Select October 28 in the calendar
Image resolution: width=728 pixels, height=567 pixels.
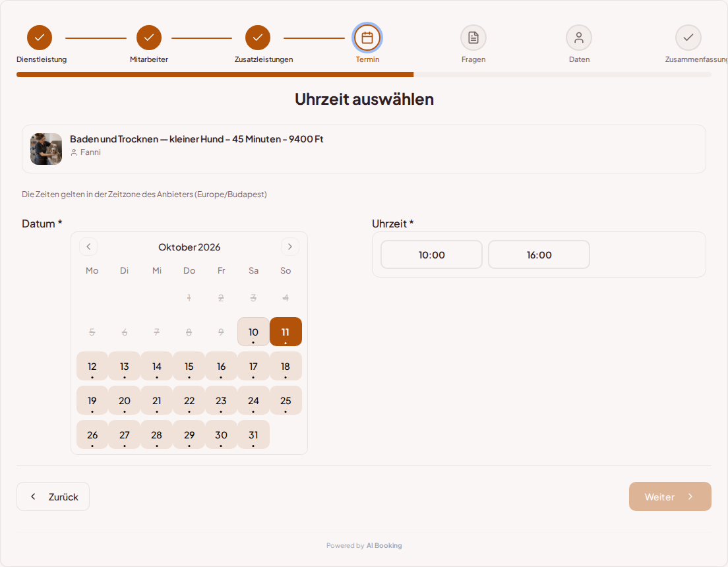tap(157, 434)
